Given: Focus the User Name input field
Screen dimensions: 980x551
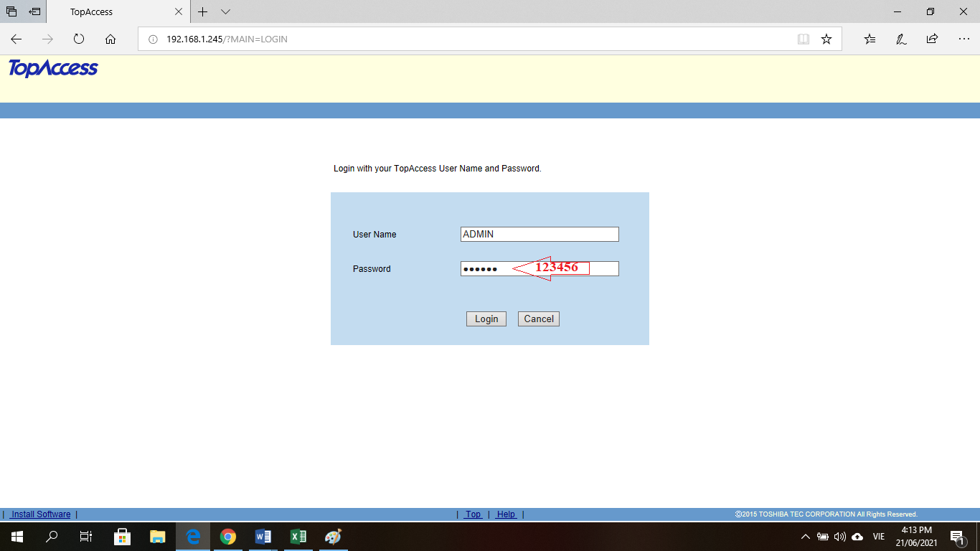Looking at the screenshot, I should pos(539,235).
